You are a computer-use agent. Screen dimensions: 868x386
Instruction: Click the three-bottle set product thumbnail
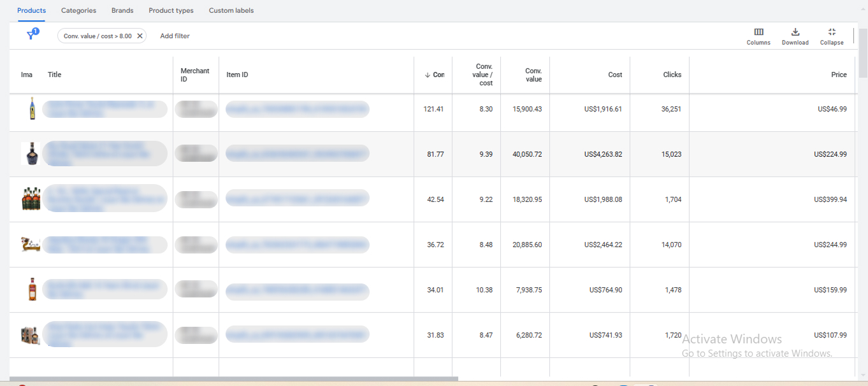point(31,199)
